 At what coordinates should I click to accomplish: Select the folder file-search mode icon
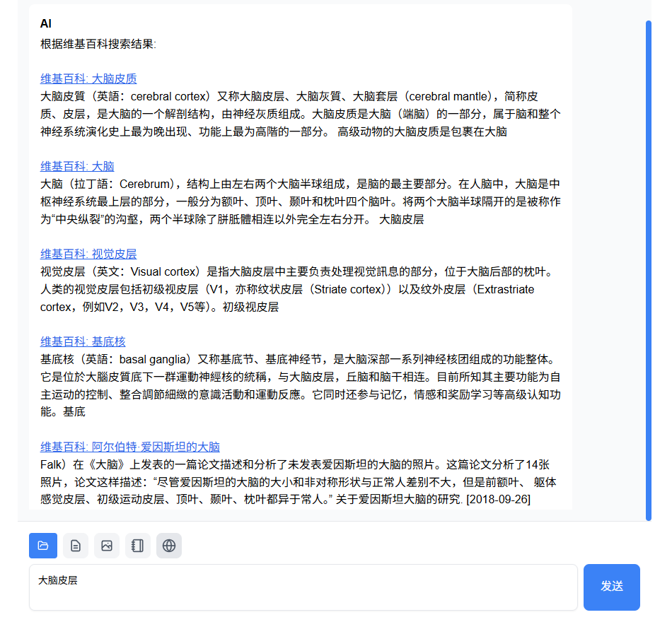43,545
